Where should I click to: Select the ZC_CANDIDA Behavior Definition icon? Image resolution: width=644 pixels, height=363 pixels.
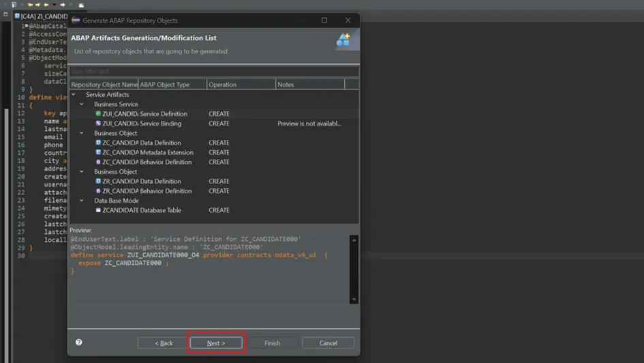click(98, 162)
